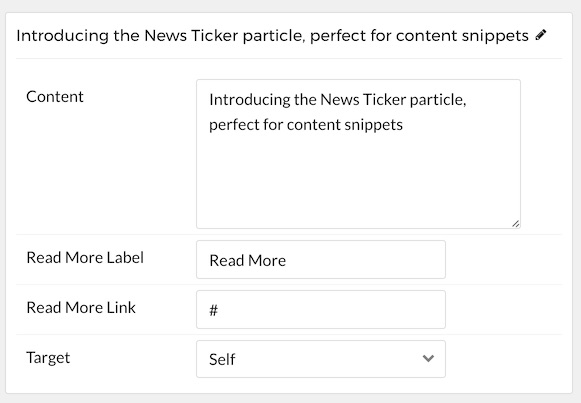
Task: Click the Read More Label caption
Action: pos(85,257)
